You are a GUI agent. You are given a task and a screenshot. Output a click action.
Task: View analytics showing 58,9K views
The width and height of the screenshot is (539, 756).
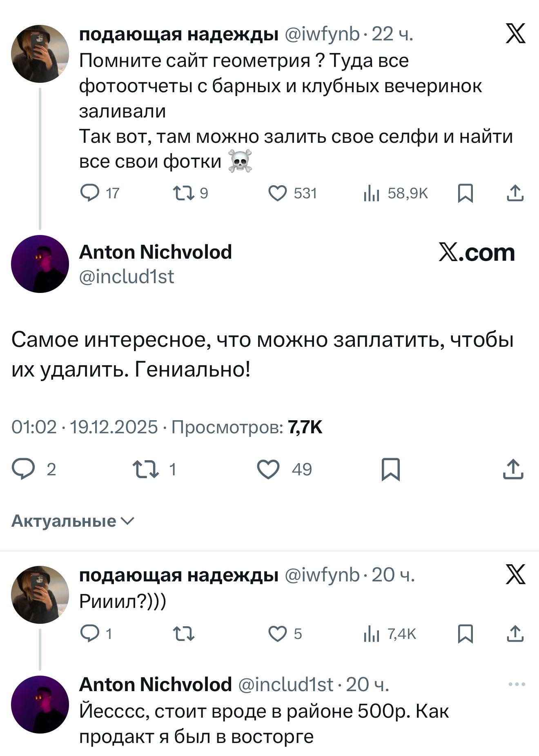pos(372,193)
